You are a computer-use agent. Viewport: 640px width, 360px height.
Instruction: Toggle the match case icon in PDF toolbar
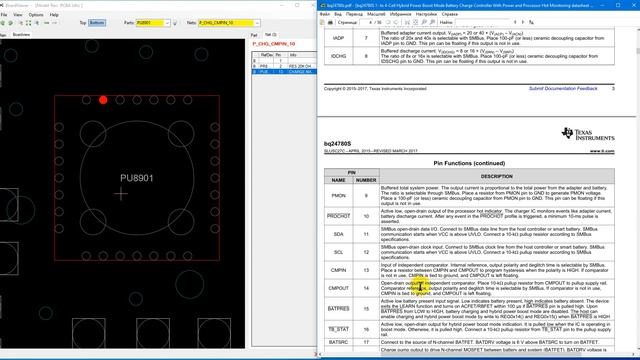coord(531,22)
